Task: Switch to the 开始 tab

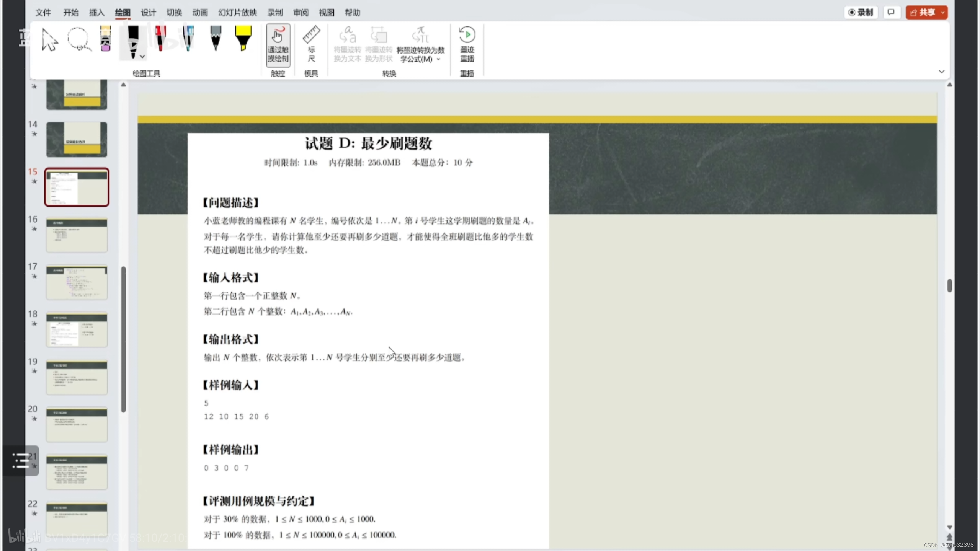Action: coord(71,13)
